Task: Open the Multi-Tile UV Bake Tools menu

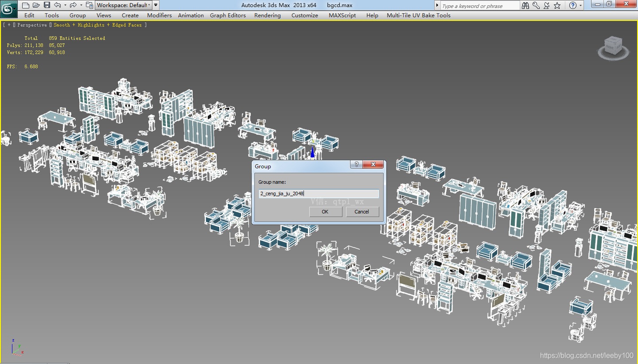Action: 419,15
